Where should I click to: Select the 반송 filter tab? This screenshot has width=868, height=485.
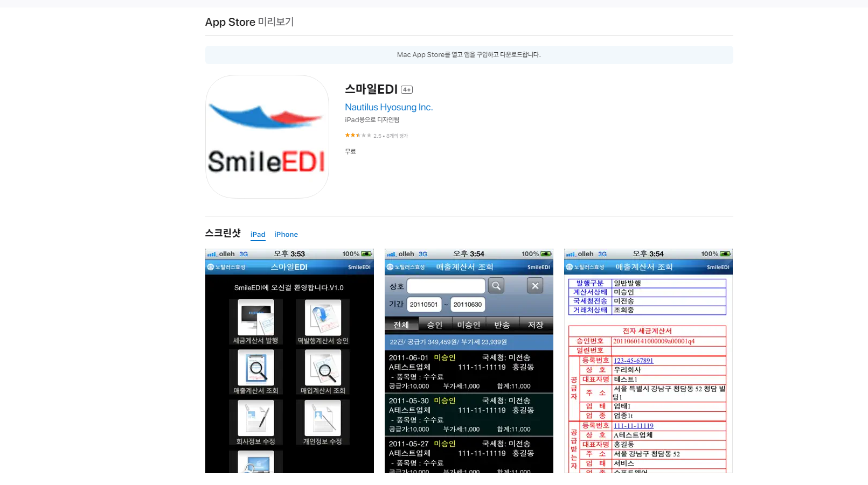pos(502,325)
